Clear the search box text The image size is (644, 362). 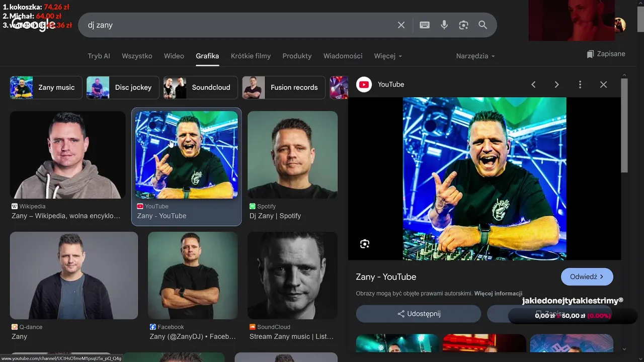[x=401, y=25]
